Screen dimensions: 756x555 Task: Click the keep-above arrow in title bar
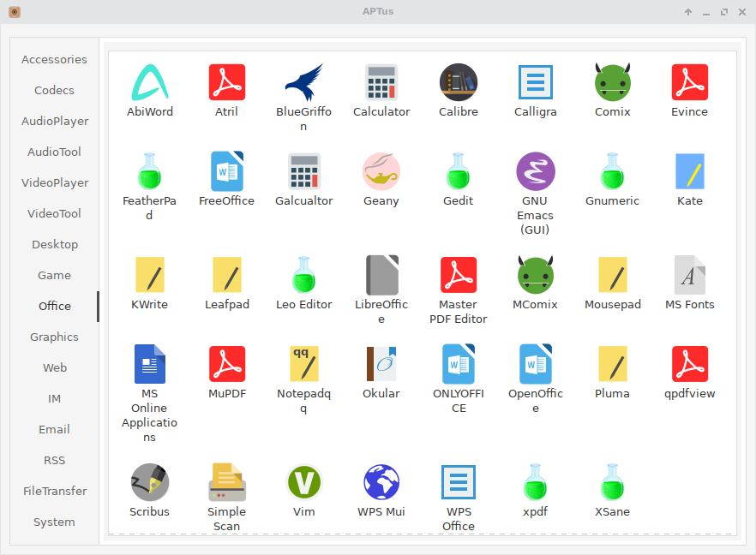click(688, 12)
